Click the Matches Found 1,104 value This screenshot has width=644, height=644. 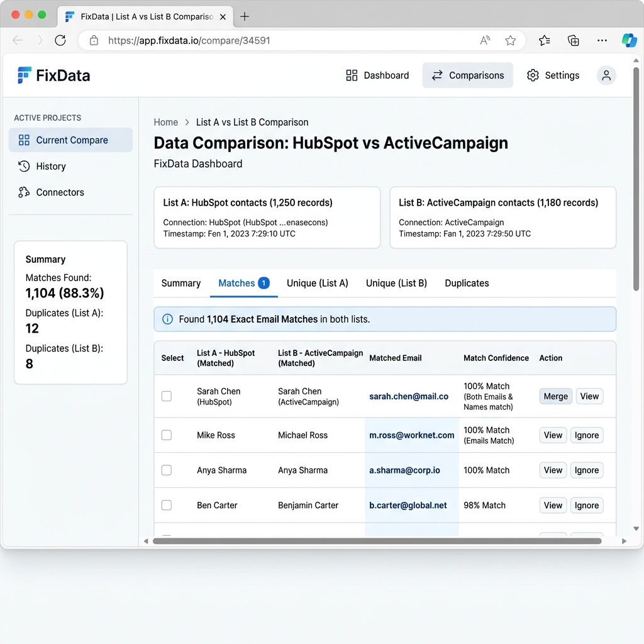[65, 293]
